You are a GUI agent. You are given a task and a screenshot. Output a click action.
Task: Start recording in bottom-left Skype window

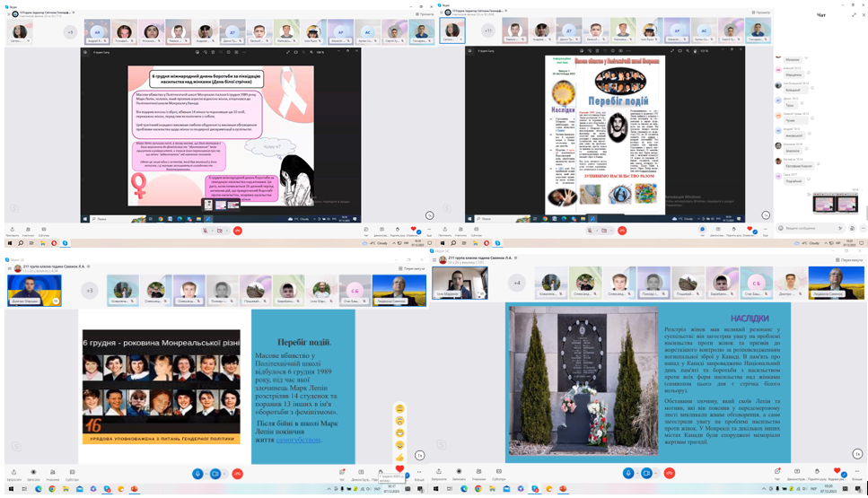33,474
